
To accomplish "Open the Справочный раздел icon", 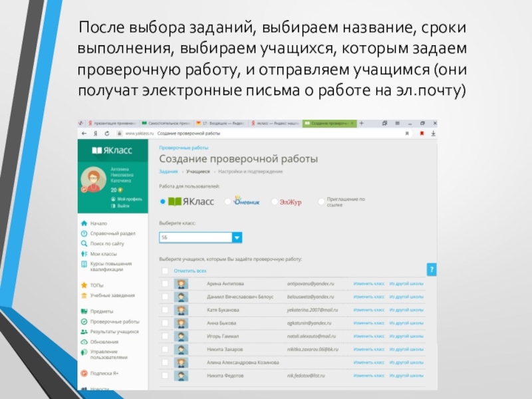I will (x=84, y=233).
